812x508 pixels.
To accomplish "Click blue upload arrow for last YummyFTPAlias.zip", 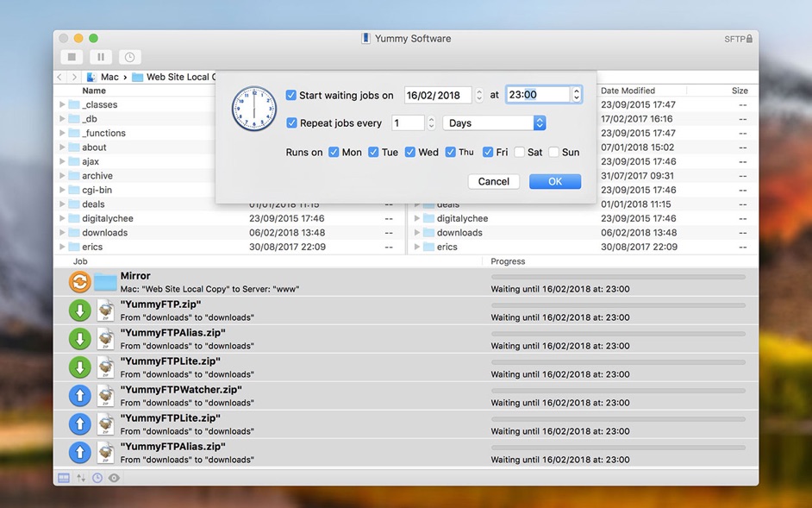I will pos(80,453).
